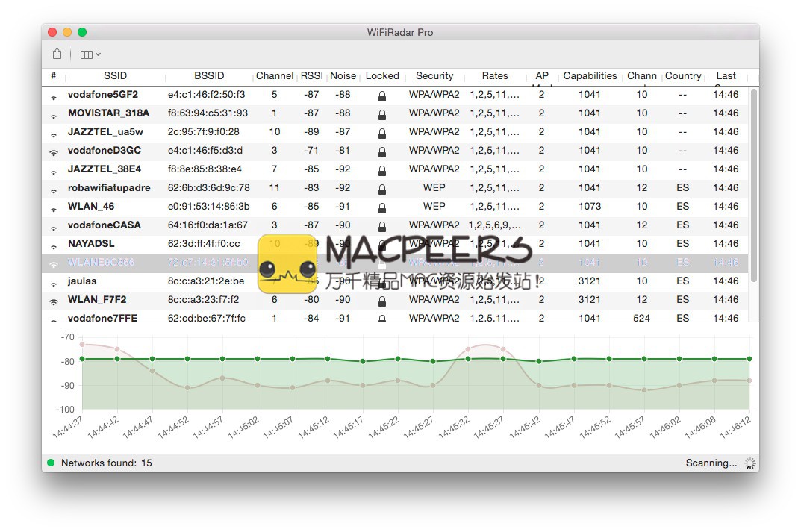Click the lock icon in JAZZTEL_ua5w row
The height and width of the screenshot is (532, 801).
point(382,134)
